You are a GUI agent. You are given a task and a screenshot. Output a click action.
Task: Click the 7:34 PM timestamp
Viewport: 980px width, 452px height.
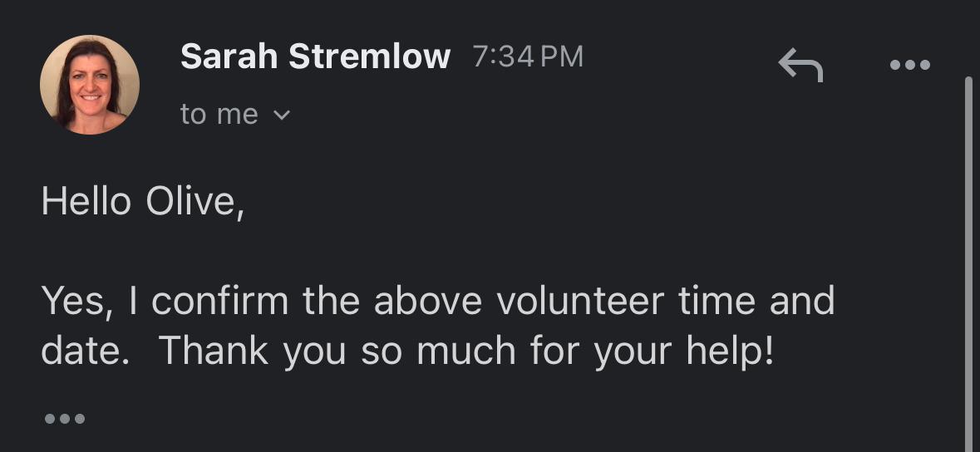[528, 56]
